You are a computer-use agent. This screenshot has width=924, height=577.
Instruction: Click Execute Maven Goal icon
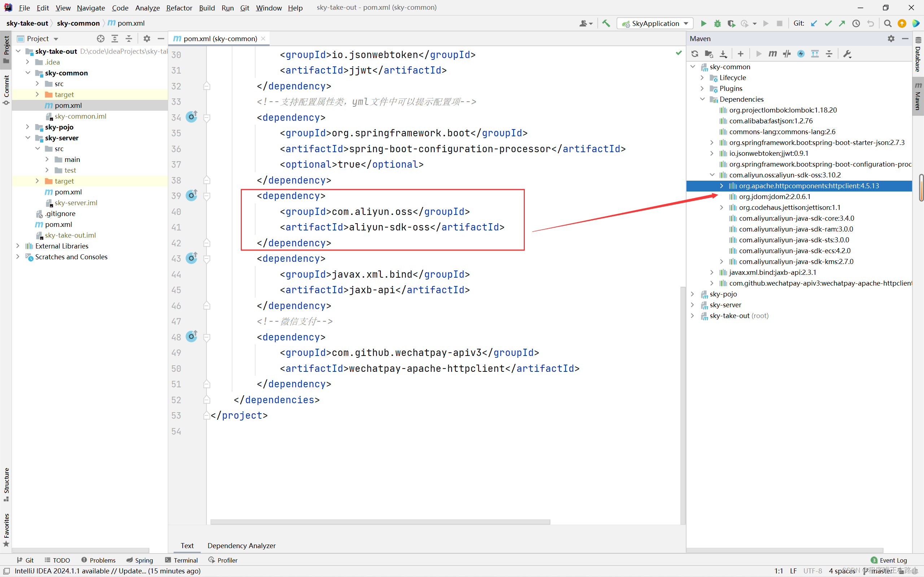[x=772, y=54]
